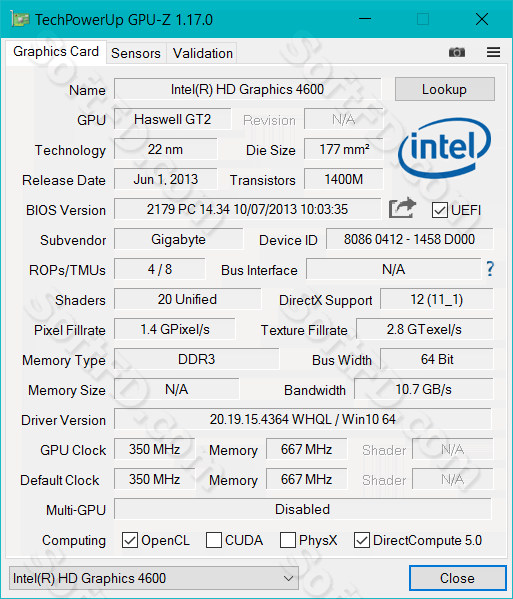Toggle the PhysX checkbox

click(x=288, y=540)
